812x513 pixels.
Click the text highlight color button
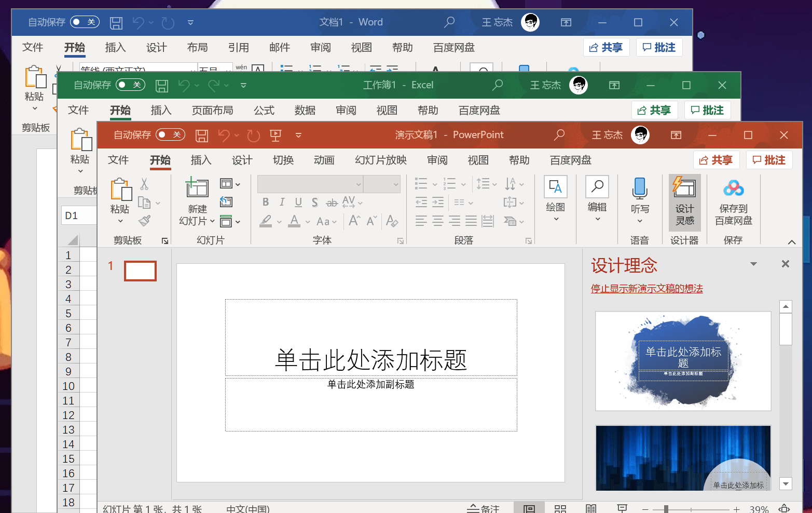tap(266, 221)
